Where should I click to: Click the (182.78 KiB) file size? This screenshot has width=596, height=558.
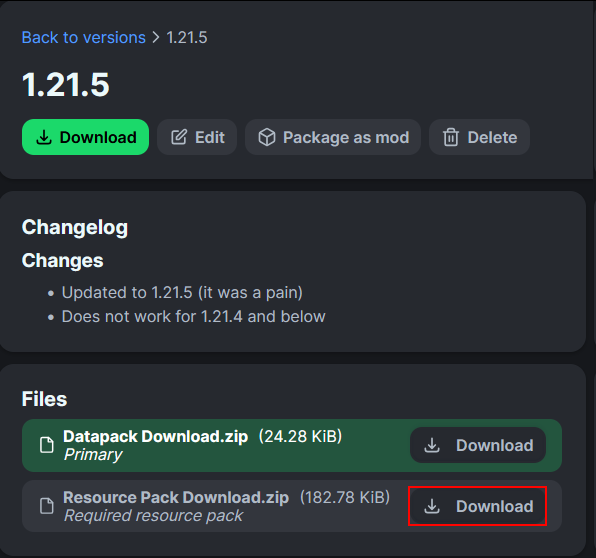point(345,497)
